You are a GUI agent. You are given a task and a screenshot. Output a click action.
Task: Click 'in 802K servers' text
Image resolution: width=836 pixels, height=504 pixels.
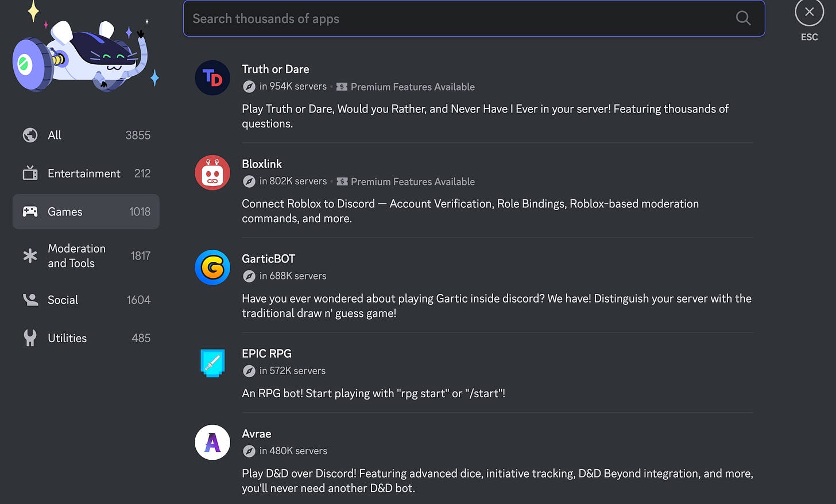point(293,181)
